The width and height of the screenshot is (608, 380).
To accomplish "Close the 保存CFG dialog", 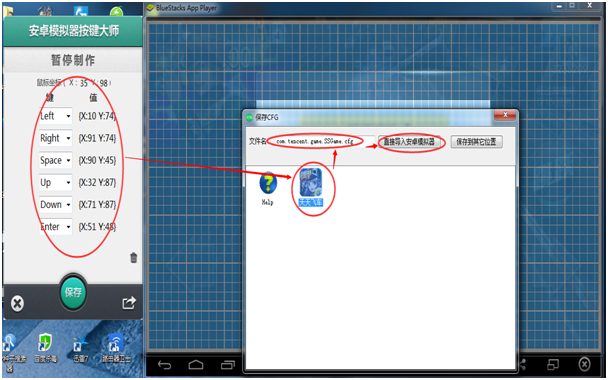I will tap(505, 115).
